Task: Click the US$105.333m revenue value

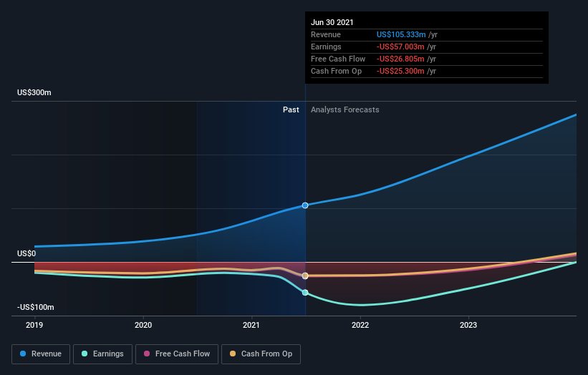Action: click(x=401, y=34)
